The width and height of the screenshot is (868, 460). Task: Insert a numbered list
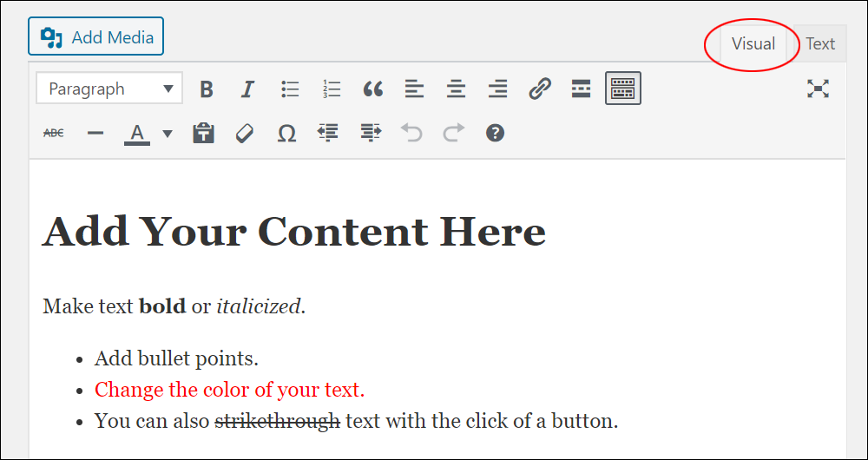[332, 89]
